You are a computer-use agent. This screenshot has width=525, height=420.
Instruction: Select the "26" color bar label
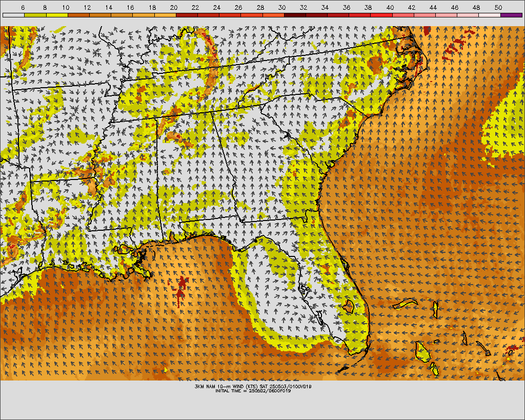pos(238,7)
